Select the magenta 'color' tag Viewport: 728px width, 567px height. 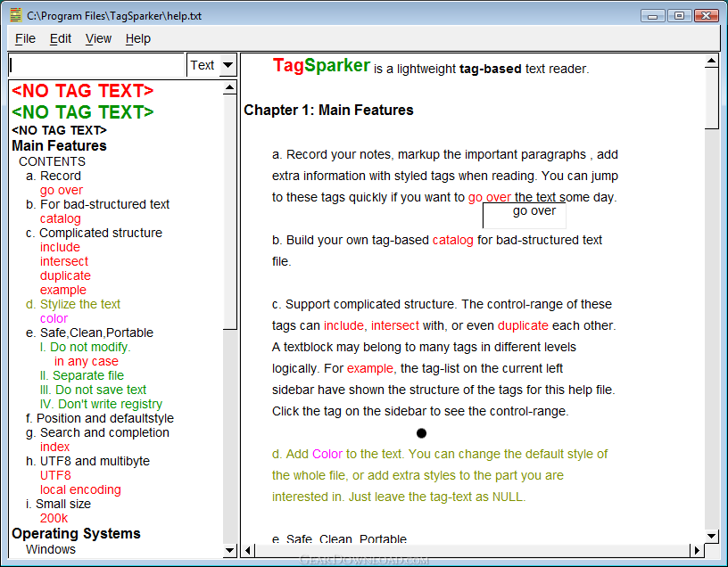point(54,319)
